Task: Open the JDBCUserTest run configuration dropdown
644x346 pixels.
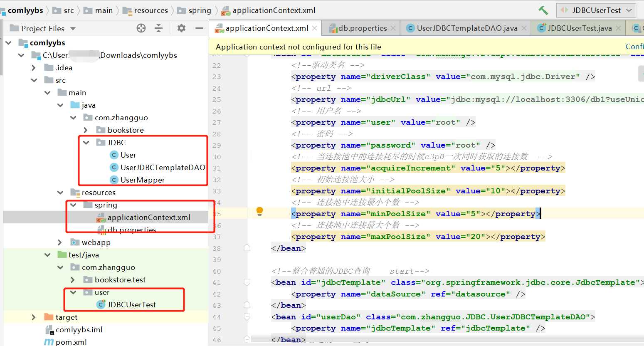Action: click(596, 10)
